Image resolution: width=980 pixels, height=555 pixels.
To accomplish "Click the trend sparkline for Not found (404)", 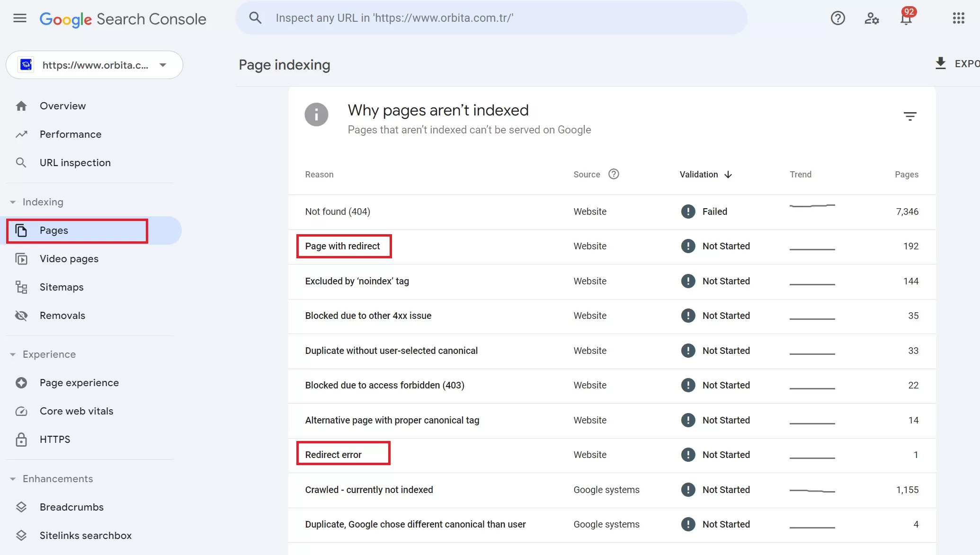I will (812, 206).
